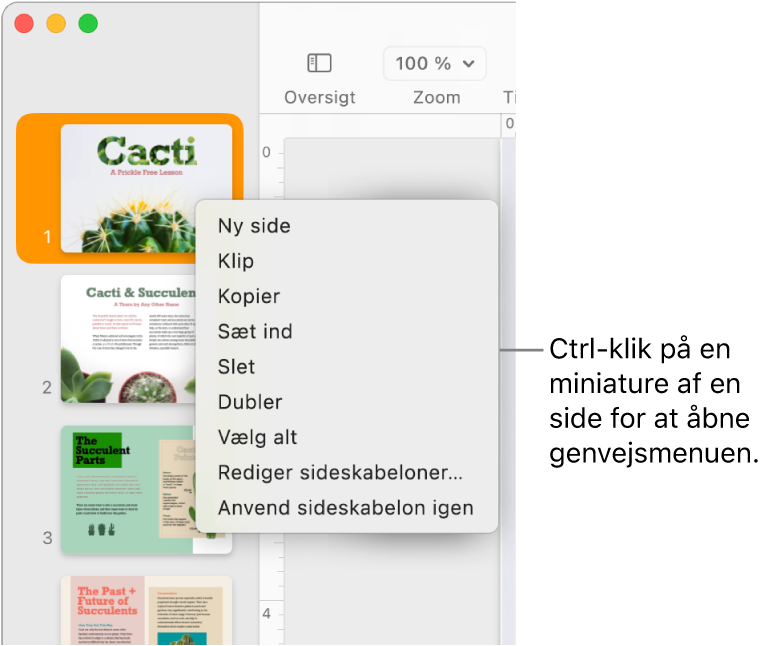Choose Dubler to duplicate the page
This screenshot has height=646, width=777.
click(347, 402)
